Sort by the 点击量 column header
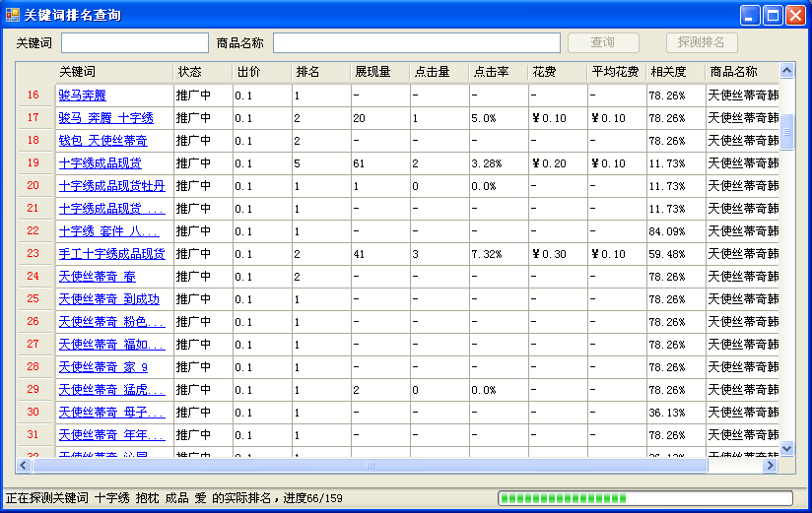The width and height of the screenshot is (812, 513). click(440, 72)
